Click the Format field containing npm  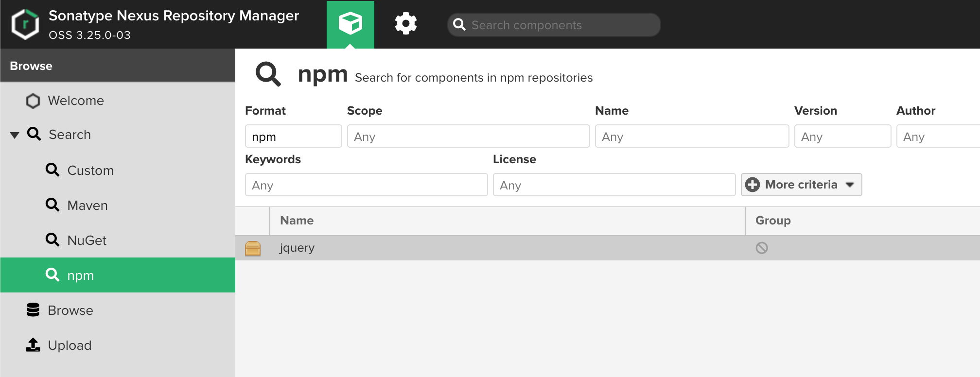pyautogui.click(x=294, y=137)
